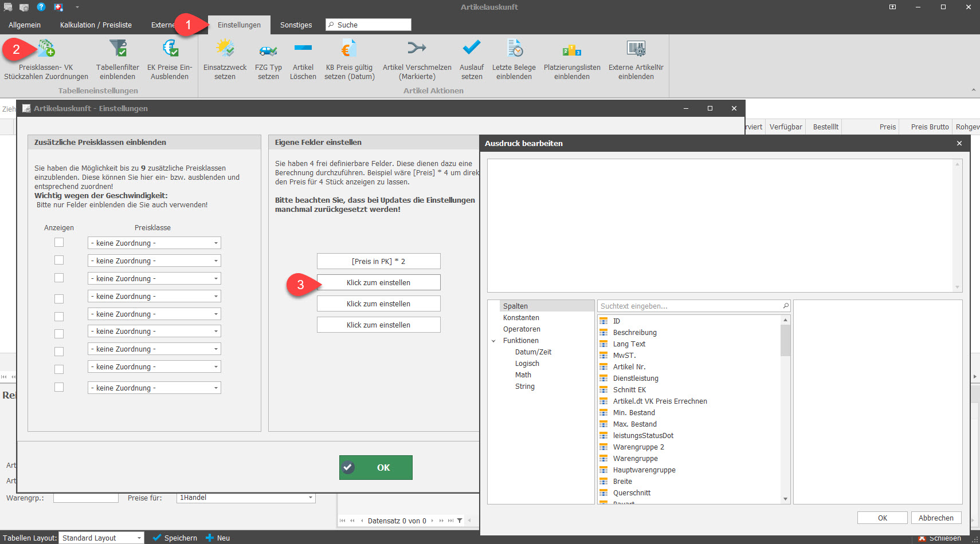Click second 'Klick zum einstellen' button
980x544 pixels.
[378, 303]
